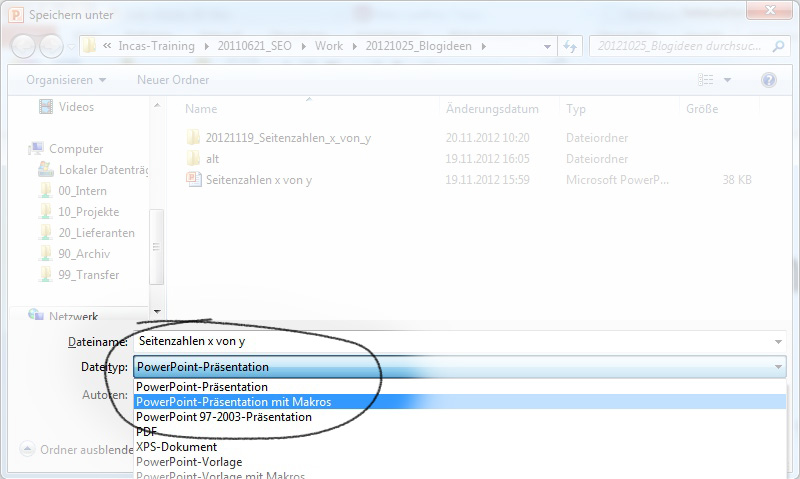800x479 pixels.
Task: Select PowerPoint-Vorlage file type option
Action: click(460, 462)
